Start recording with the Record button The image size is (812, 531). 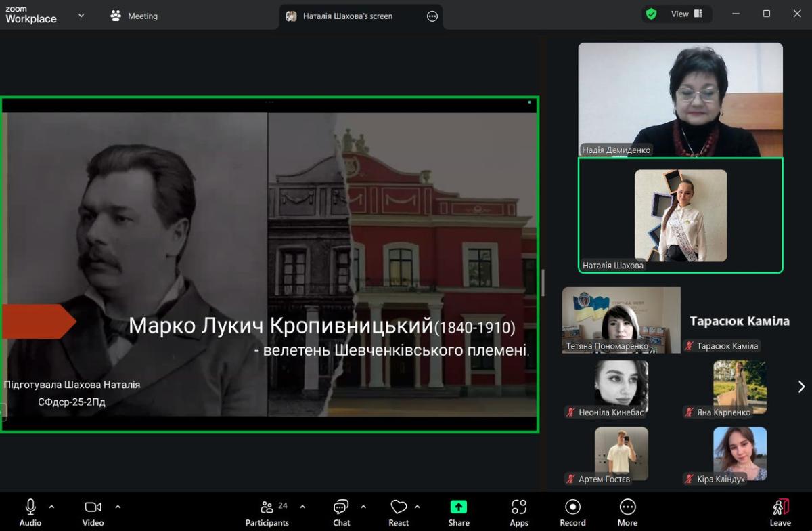[x=572, y=513]
